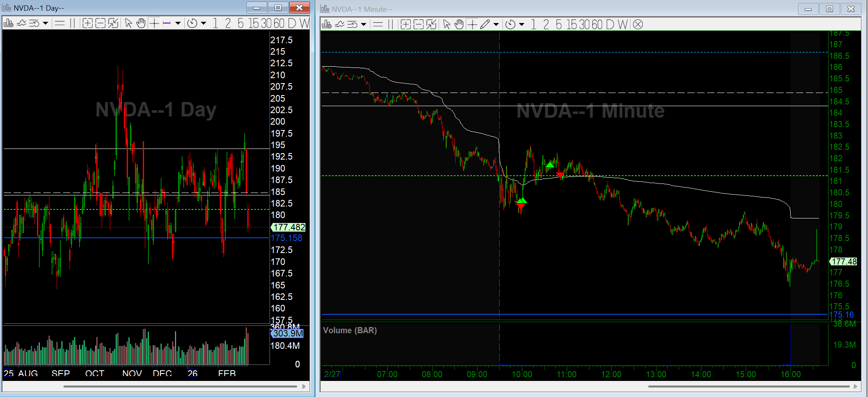The width and height of the screenshot is (868, 397).
Task: Click the 2/27 date marker on Minute axis
Action: pyautogui.click(x=332, y=374)
